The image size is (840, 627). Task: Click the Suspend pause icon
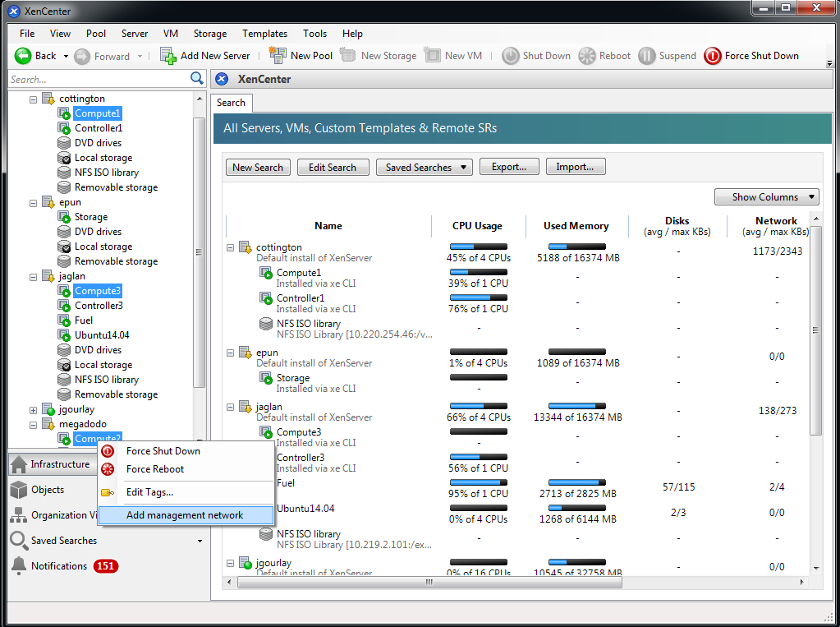pyautogui.click(x=646, y=56)
